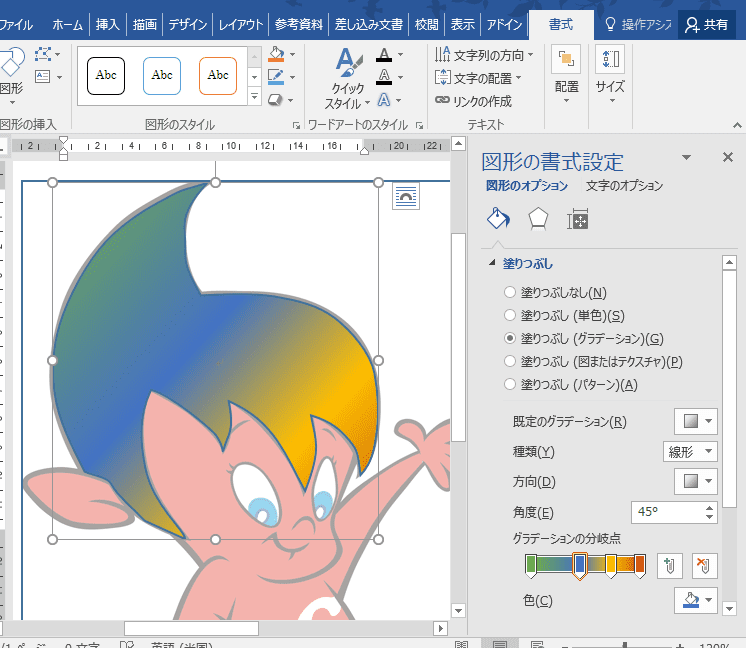Select 塗りつぶし (パターン)(A) radio button

click(x=510, y=384)
